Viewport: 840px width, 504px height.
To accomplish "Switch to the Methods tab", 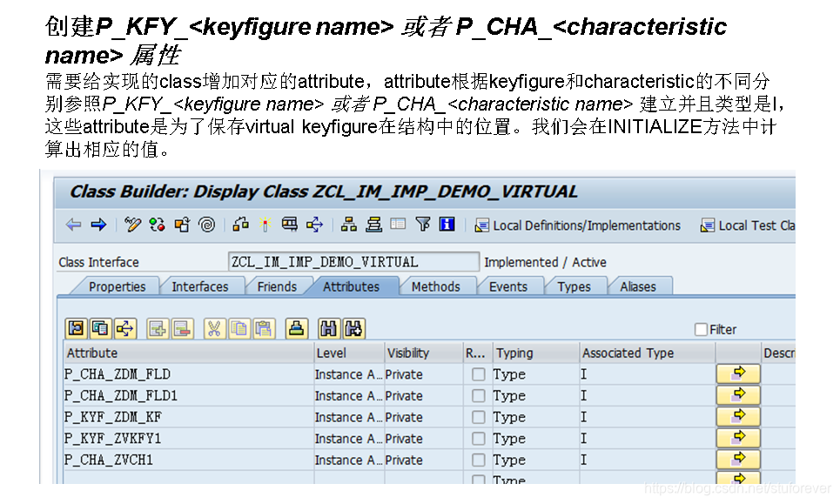I will coord(435,286).
